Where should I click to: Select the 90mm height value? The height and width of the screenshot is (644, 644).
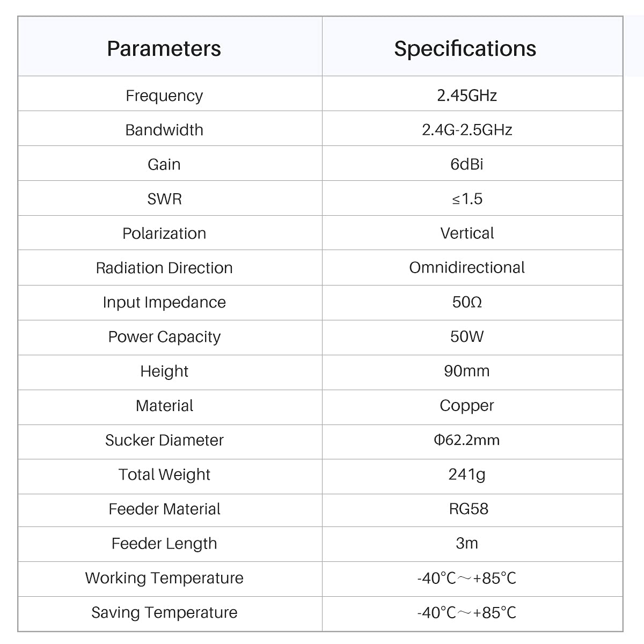tap(467, 371)
